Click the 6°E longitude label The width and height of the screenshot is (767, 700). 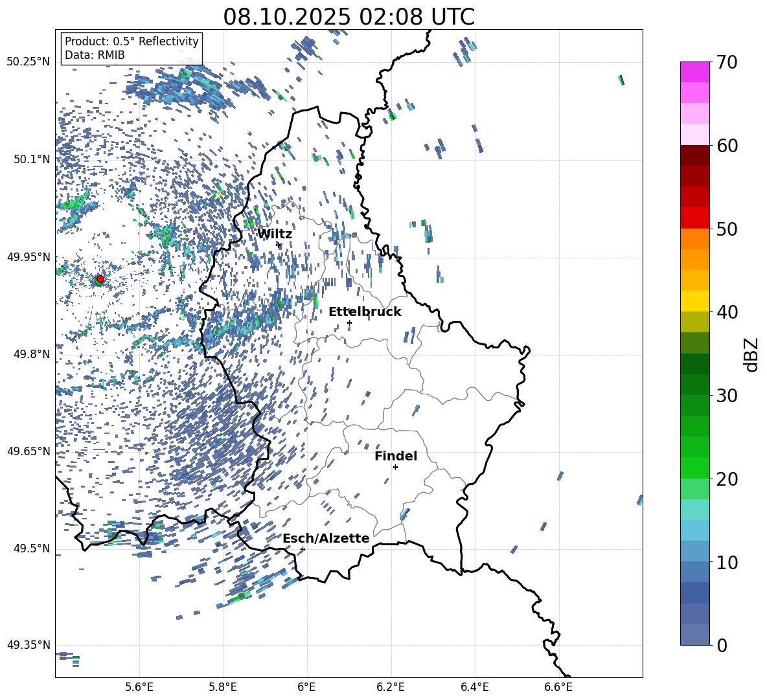(306, 687)
